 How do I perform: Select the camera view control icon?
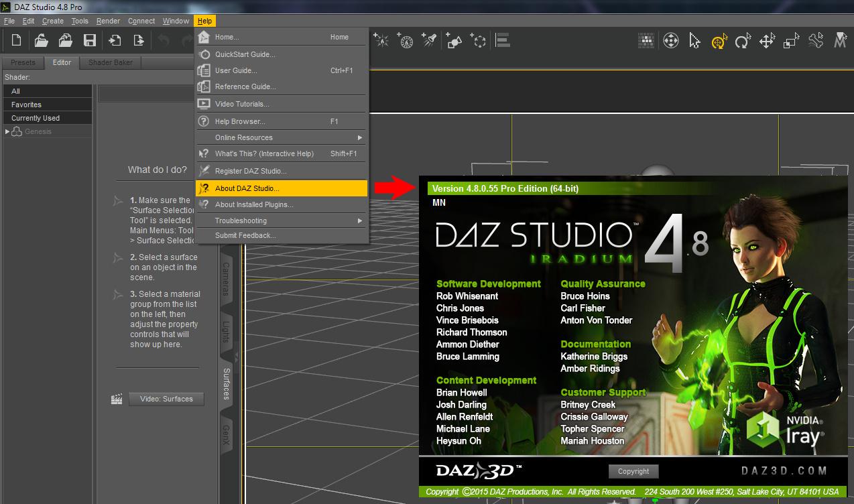click(x=670, y=41)
